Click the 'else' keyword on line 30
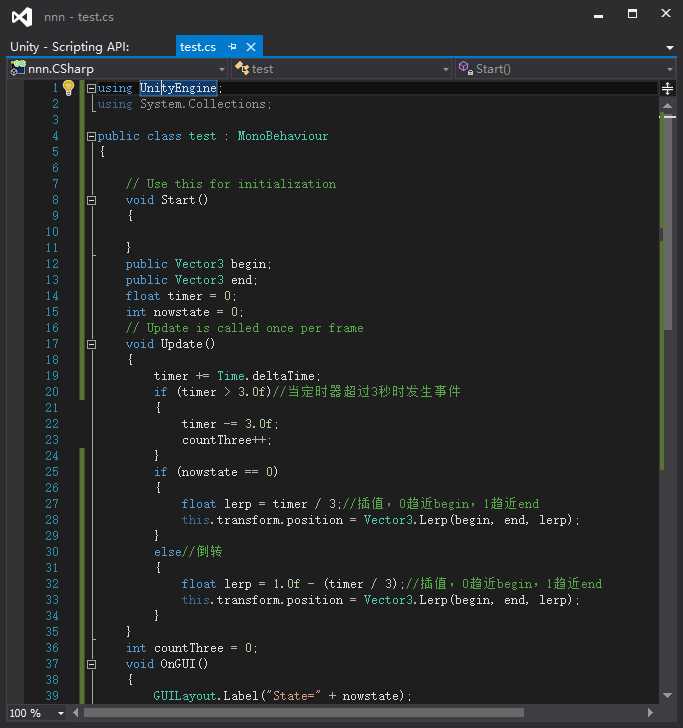 coord(168,552)
